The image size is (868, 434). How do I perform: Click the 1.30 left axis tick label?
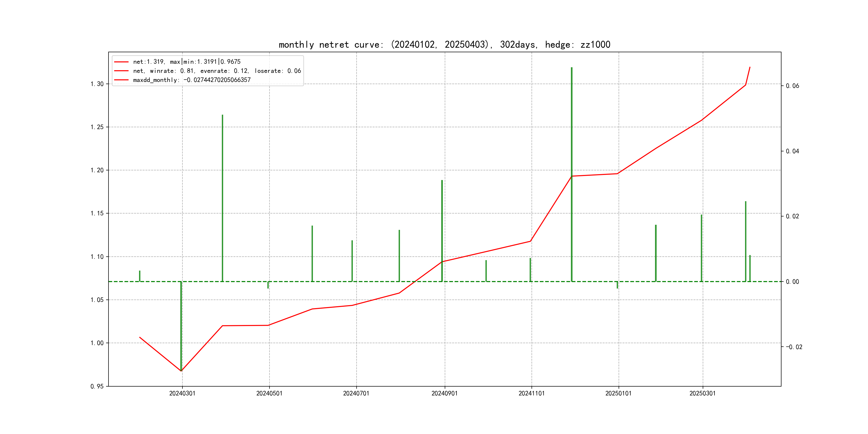pyautogui.click(x=97, y=84)
